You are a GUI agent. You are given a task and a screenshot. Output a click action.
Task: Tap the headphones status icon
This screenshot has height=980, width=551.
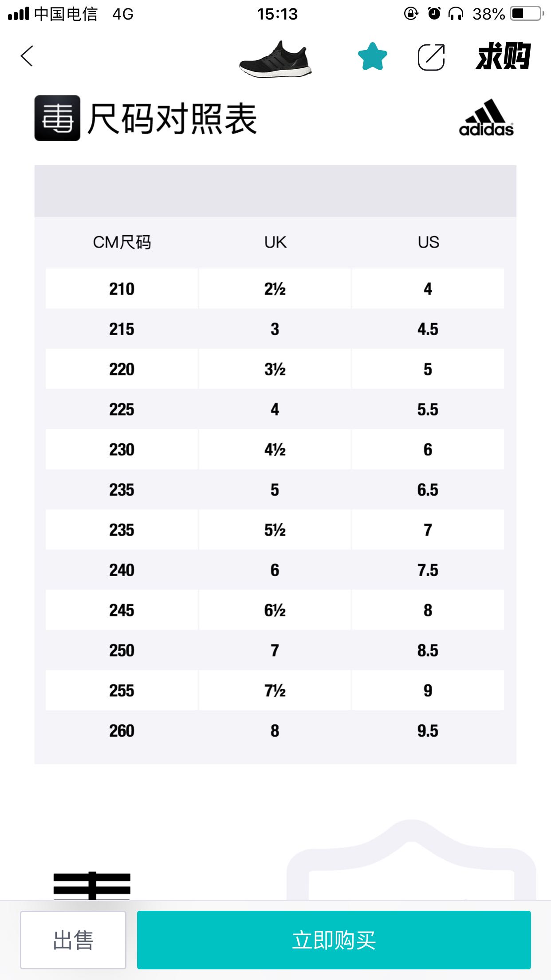[x=456, y=14]
